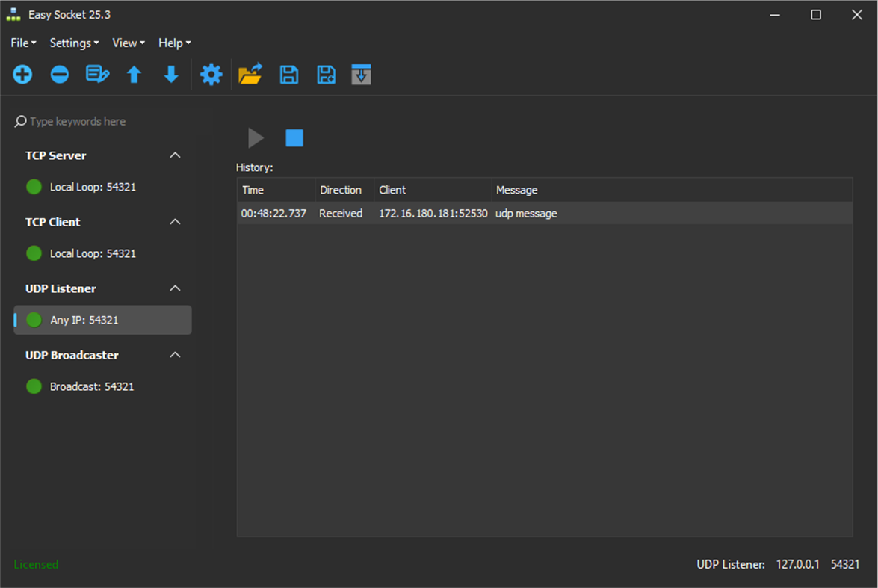Screen dimensions: 878x588
Task: Click the green status dot of Broadcast: 54321
Action: (34, 386)
